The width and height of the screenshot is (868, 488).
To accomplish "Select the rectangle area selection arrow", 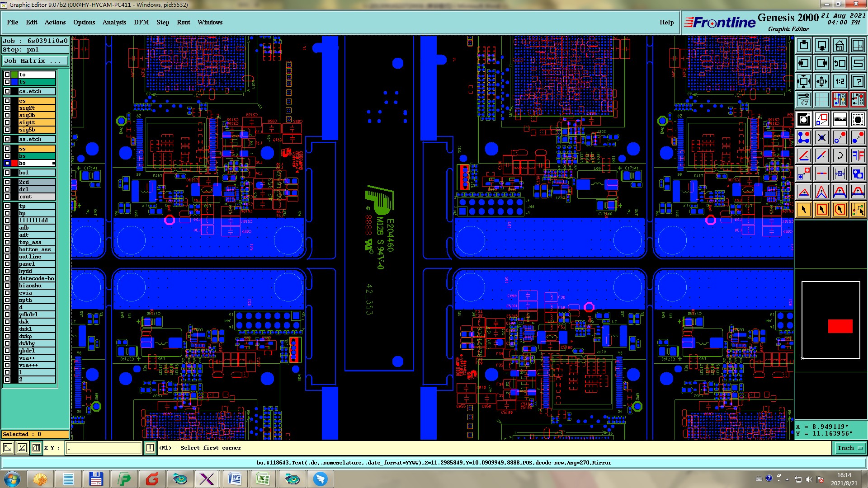I will [821, 210].
